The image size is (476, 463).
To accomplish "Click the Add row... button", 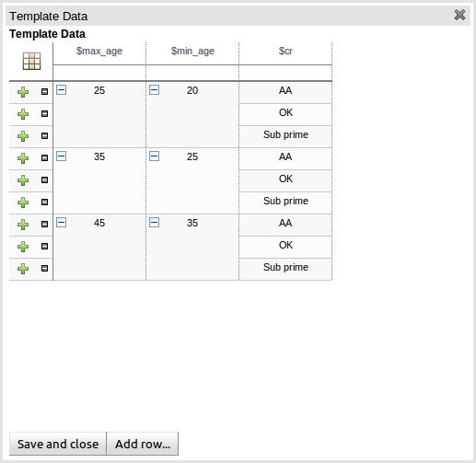I will pos(143,444).
